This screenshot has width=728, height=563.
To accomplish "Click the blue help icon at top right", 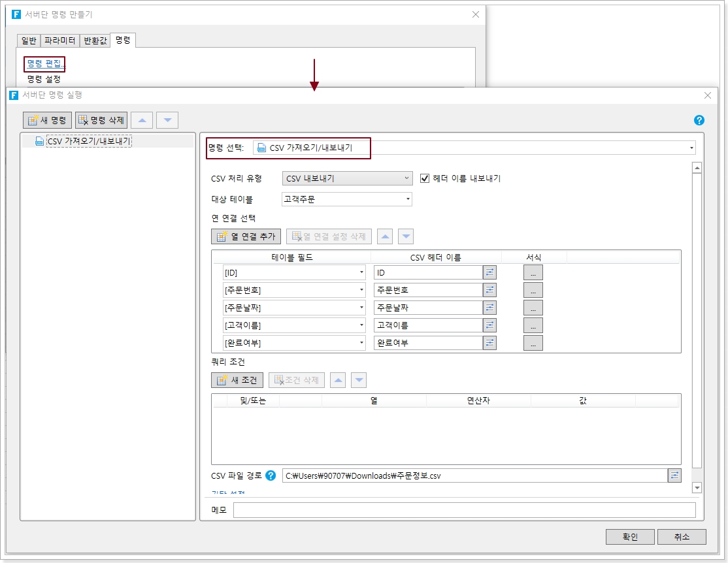I will tap(699, 120).
